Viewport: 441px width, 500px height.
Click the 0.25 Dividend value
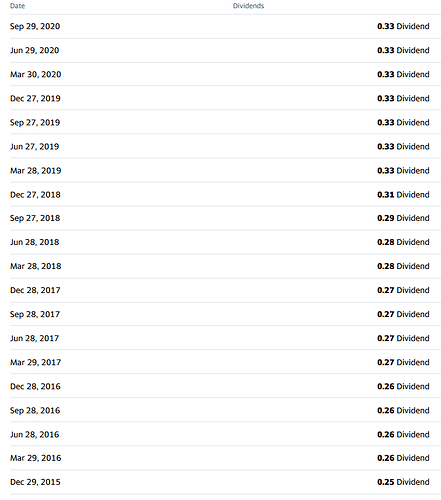tap(403, 482)
